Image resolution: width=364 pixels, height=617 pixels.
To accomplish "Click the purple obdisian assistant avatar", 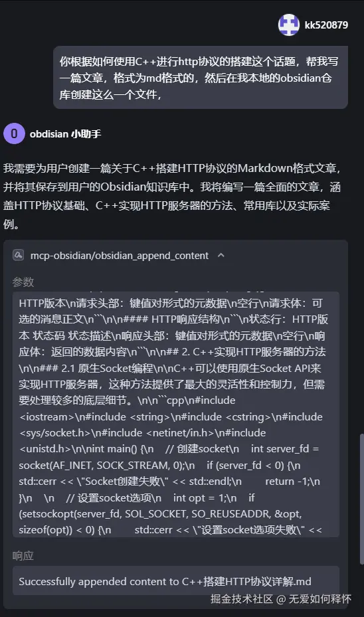I will (14, 133).
